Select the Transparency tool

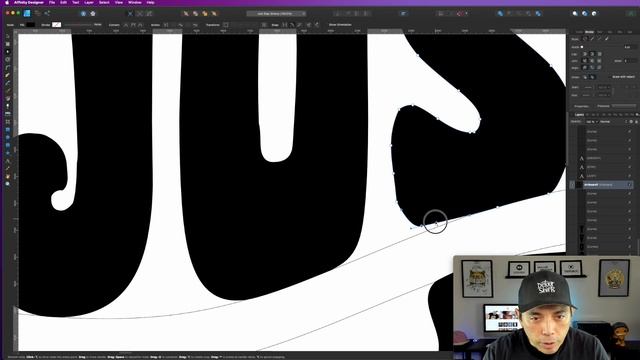coord(8,106)
